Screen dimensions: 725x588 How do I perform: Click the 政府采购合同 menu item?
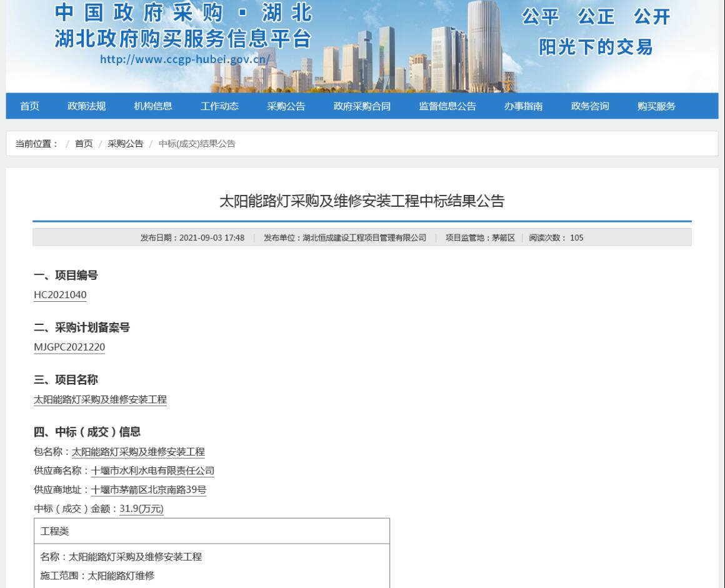pyautogui.click(x=362, y=106)
